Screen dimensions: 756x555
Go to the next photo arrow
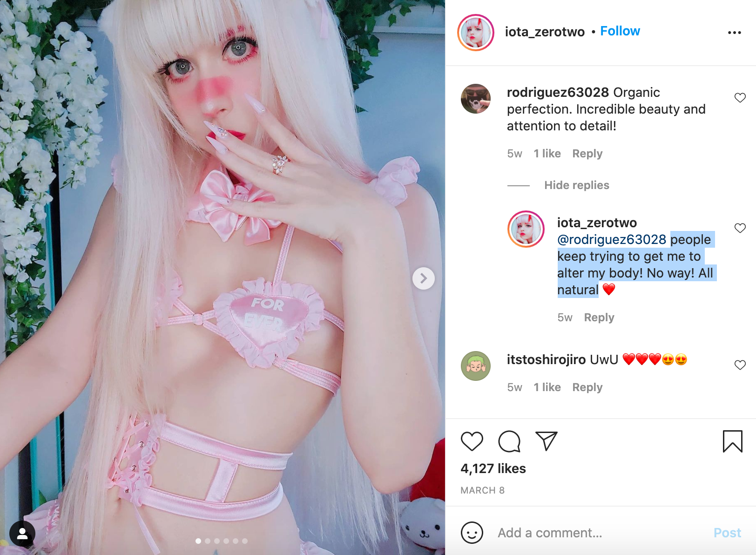423,278
